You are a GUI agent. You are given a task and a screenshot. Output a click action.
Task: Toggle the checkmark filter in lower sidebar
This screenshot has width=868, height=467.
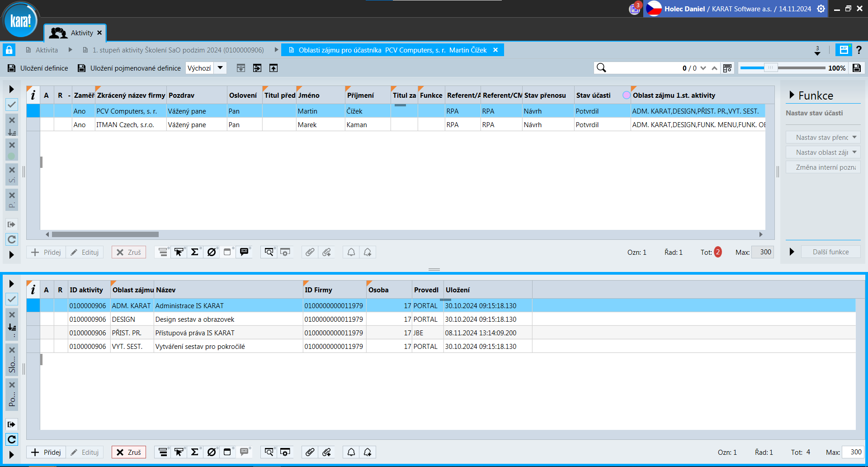(x=12, y=299)
